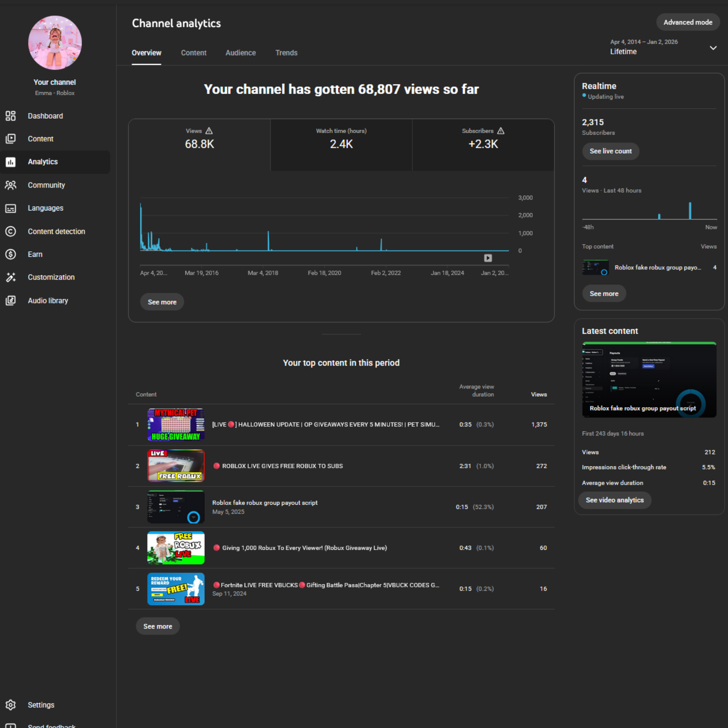Open the Dashboard sidebar icon
This screenshot has height=728, width=728.
coord(11,116)
